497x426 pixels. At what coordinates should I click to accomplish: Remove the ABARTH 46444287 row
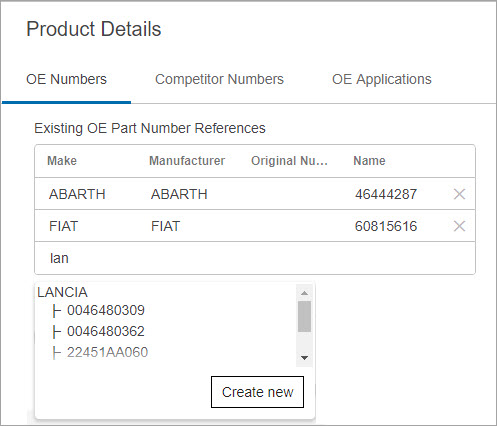coord(459,194)
